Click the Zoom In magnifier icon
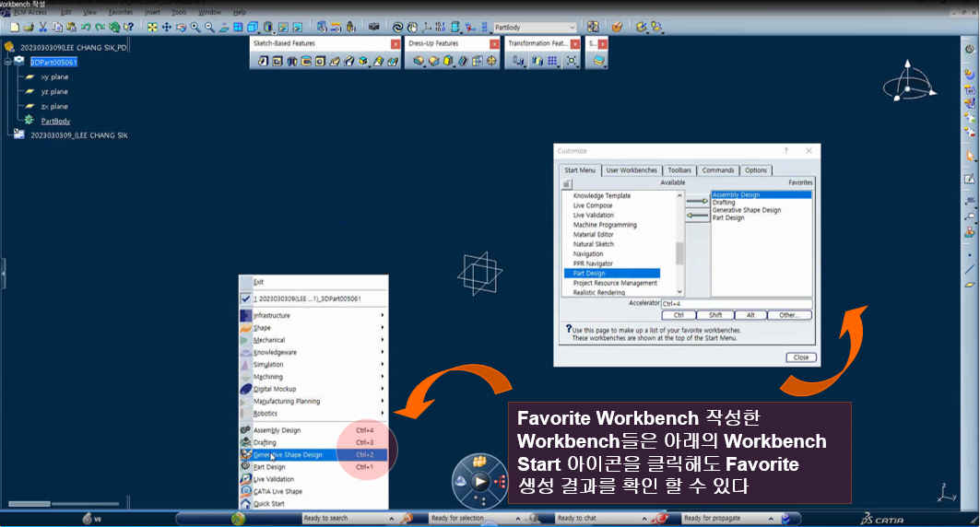Image resolution: width=980 pixels, height=527 pixels. pyautogui.click(x=195, y=27)
